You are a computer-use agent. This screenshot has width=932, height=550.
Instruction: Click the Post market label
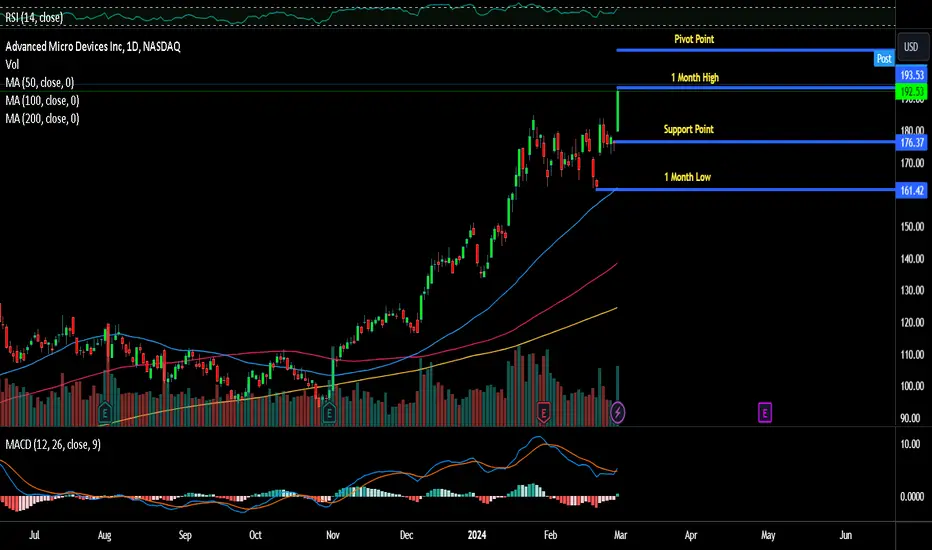coord(884,58)
